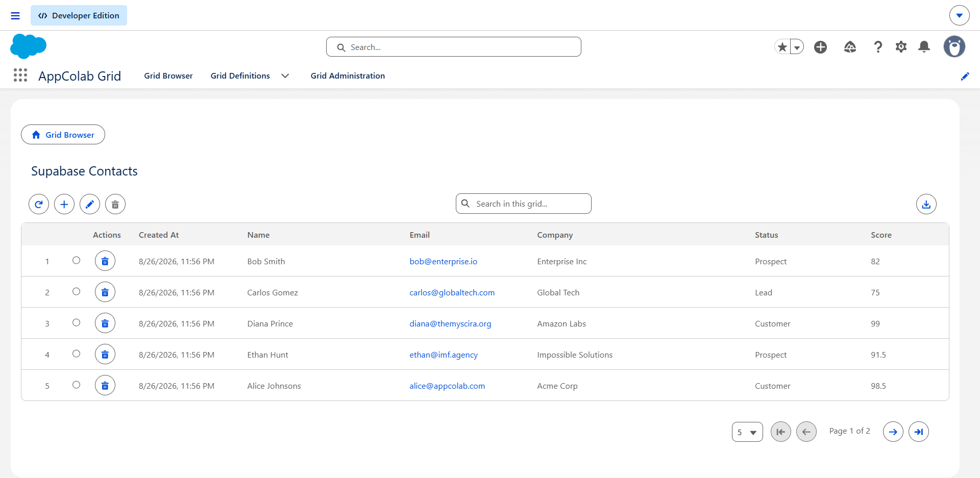
Task: Open the Help question mark icon
Action: tap(878, 47)
